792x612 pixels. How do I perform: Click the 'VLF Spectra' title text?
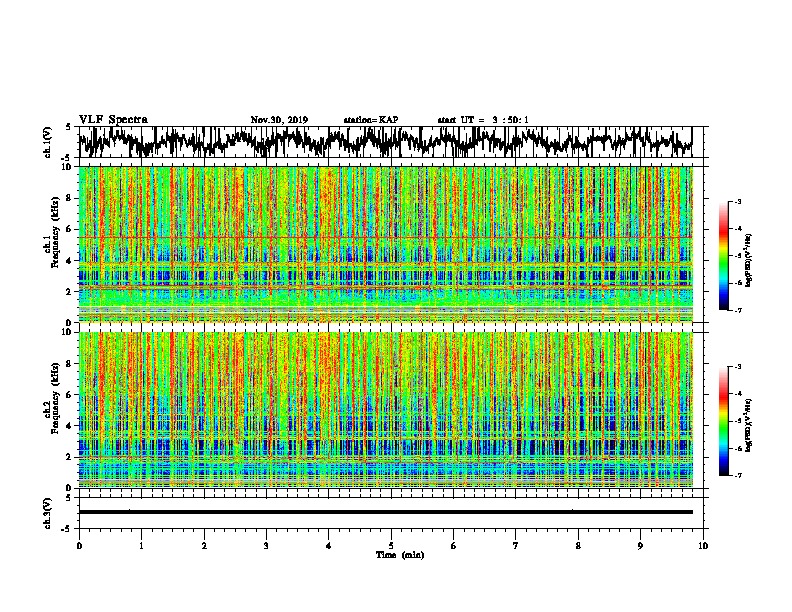[113, 120]
